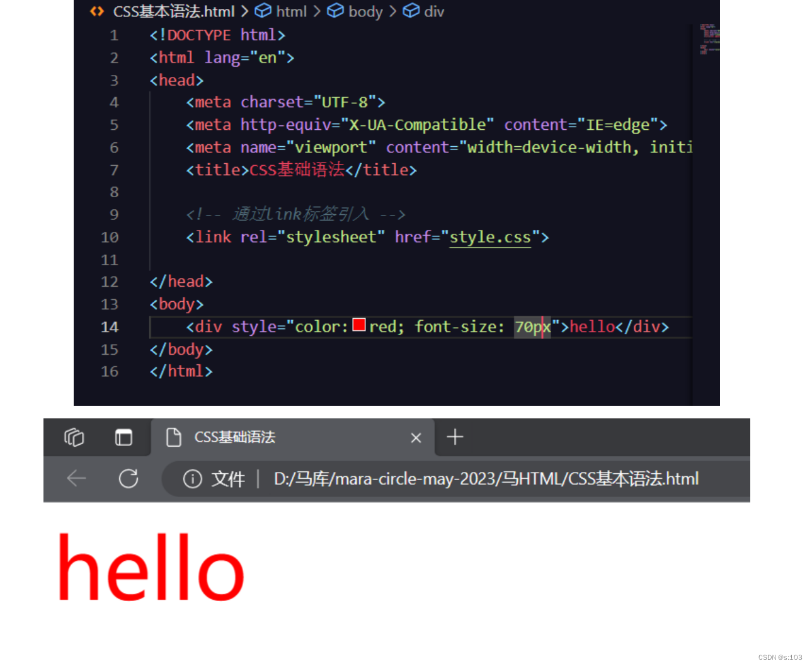Click line number 1 in the gutter
This screenshot has height=666, width=812.
[x=114, y=35]
